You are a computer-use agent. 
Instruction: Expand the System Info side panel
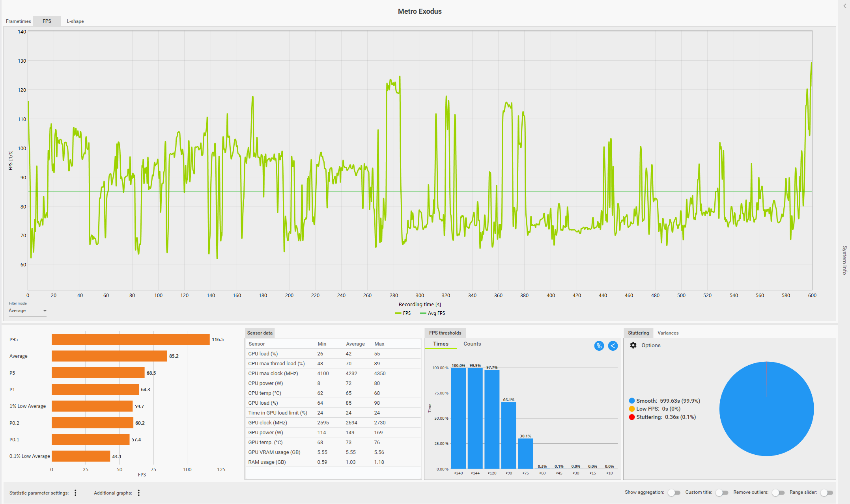click(844, 260)
